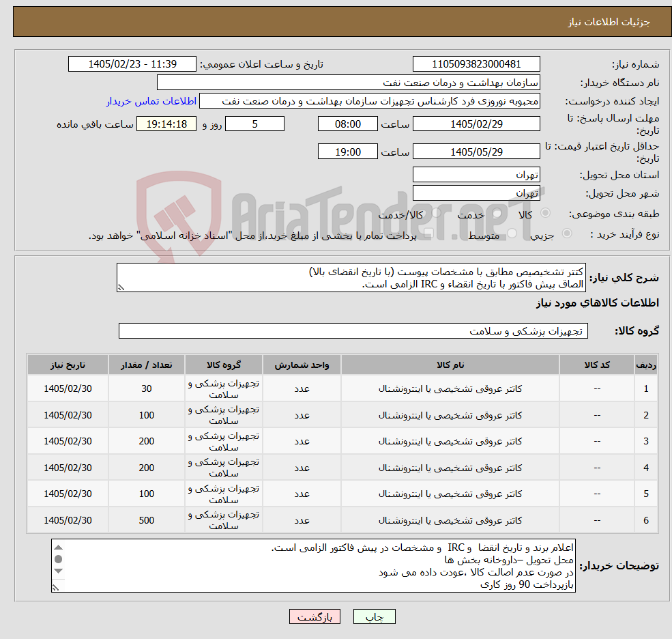This screenshot has width=672, height=639.
Task: Open the اطلاعات تماس خریدار link
Action: [x=151, y=101]
